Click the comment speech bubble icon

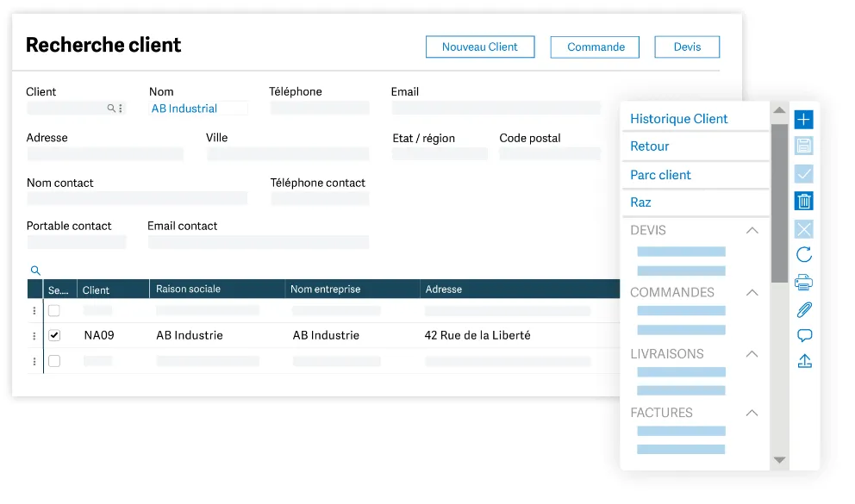[x=804, y=335]
